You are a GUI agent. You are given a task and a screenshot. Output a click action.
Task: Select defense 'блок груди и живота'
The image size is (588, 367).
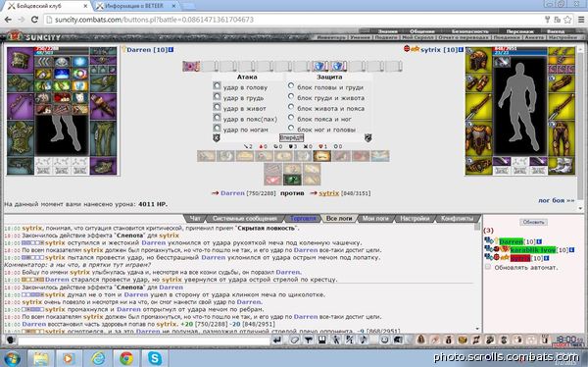(291, 96)
